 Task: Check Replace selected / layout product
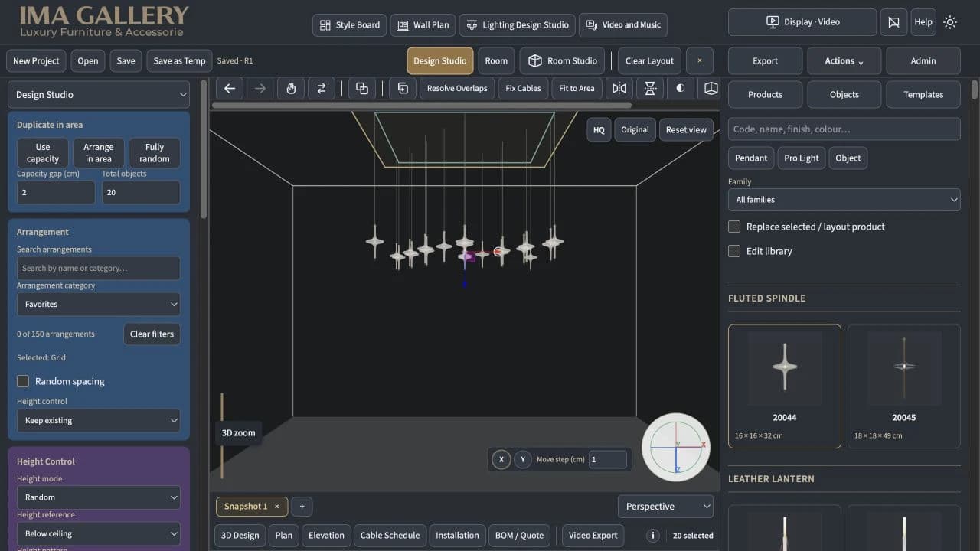click(x=734, y=227)
